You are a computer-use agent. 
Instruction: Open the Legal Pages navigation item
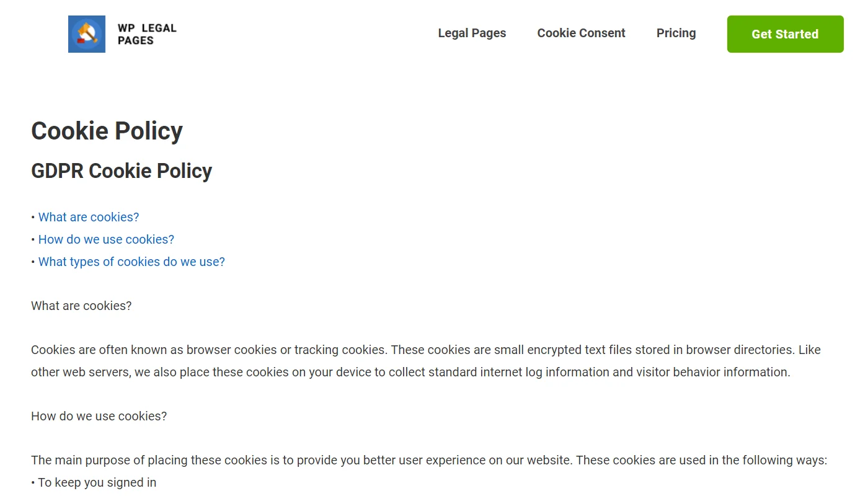[472, 33]
